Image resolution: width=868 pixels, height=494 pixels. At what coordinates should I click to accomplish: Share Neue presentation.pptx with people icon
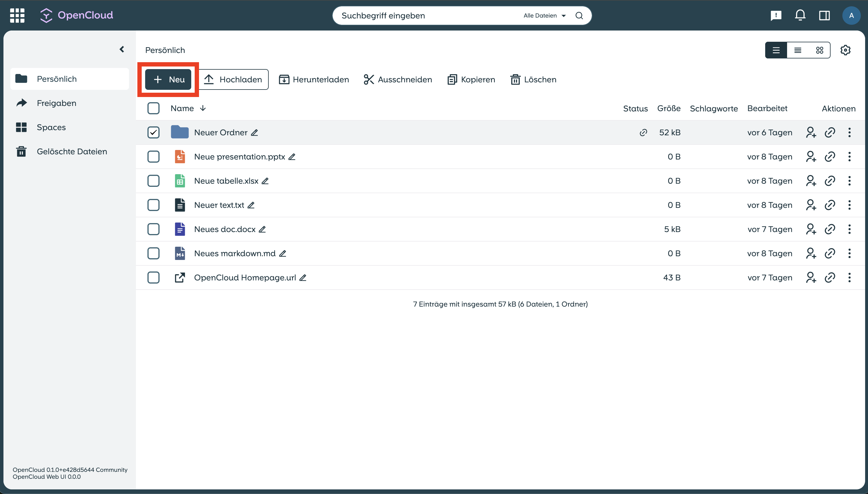(x=811, y=156)
